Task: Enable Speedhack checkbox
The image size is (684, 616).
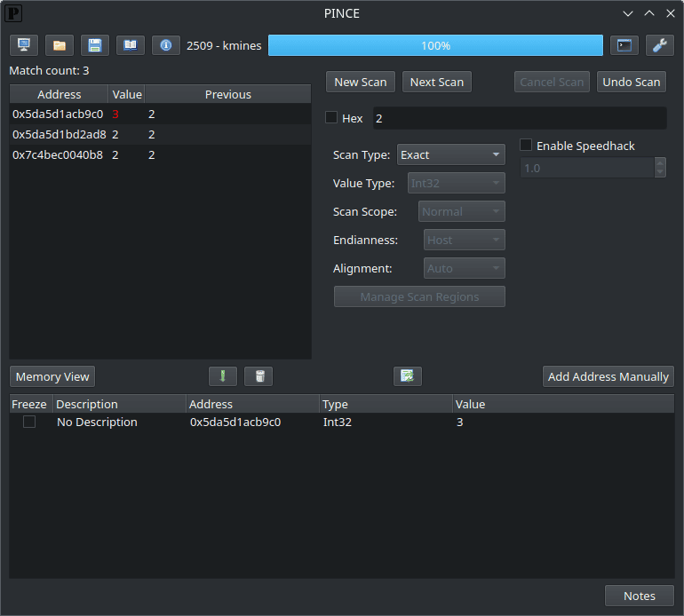Action: [x=526, y=146]
